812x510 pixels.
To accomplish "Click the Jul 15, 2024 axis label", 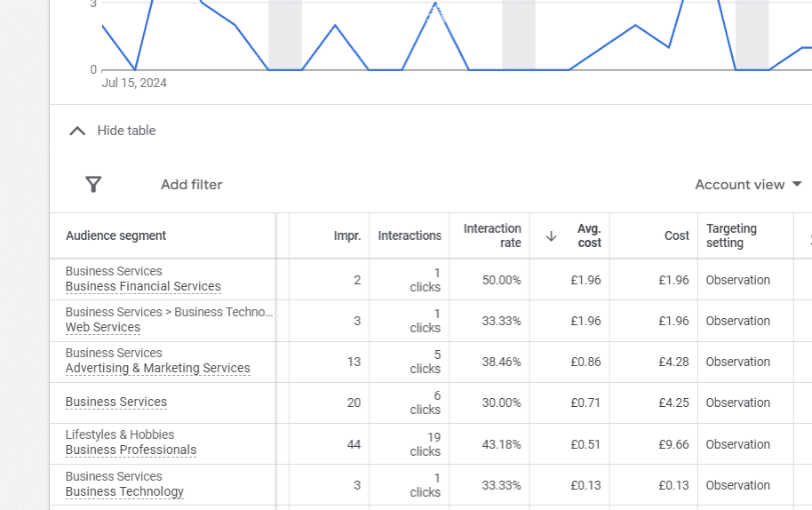I will coord(134,83).
